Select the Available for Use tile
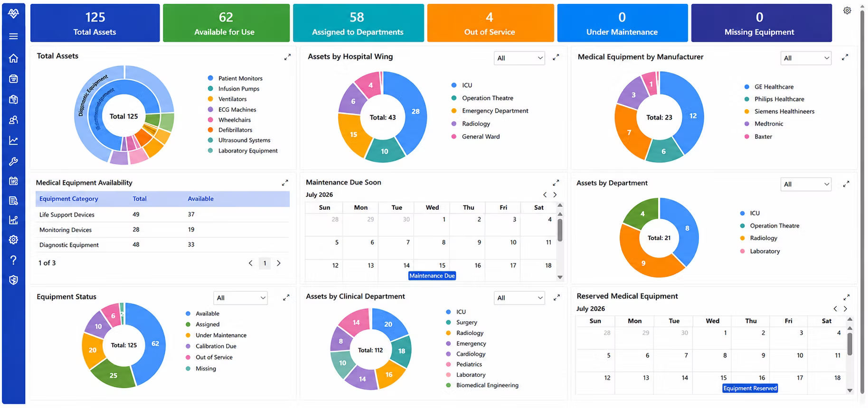Viewport: 868px width, 408px height. tap(226, 23)
